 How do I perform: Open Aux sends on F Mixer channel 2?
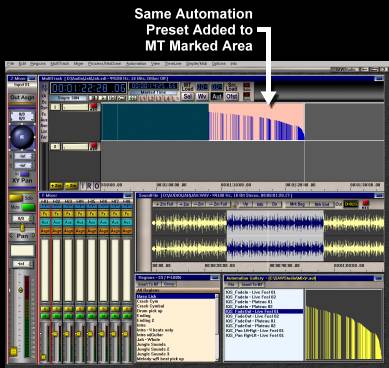click(x=57, y=222)
